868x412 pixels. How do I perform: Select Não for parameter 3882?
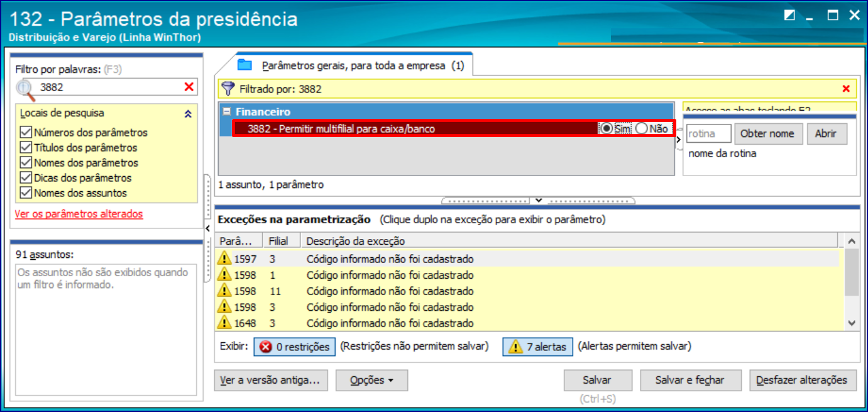tap(641, 128)
